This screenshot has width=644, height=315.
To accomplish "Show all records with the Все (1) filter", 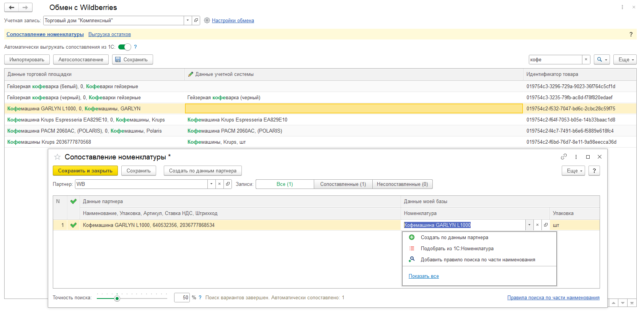I will click(285, 184).
